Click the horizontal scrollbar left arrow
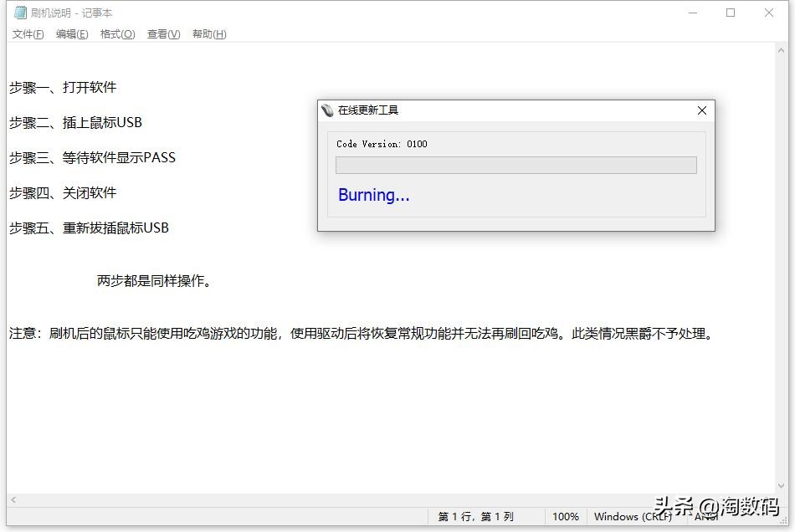 coord(13,499)
